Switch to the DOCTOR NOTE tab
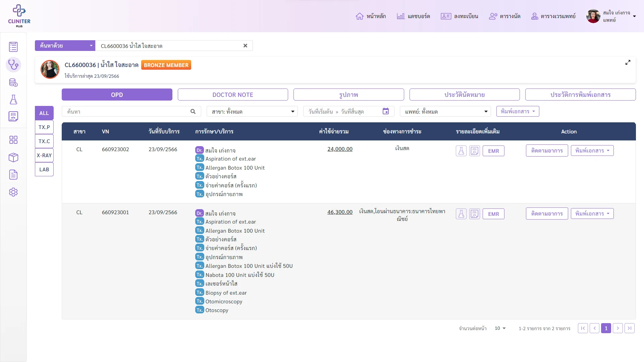This screenshot has height=362, width=644. [233, 95]
